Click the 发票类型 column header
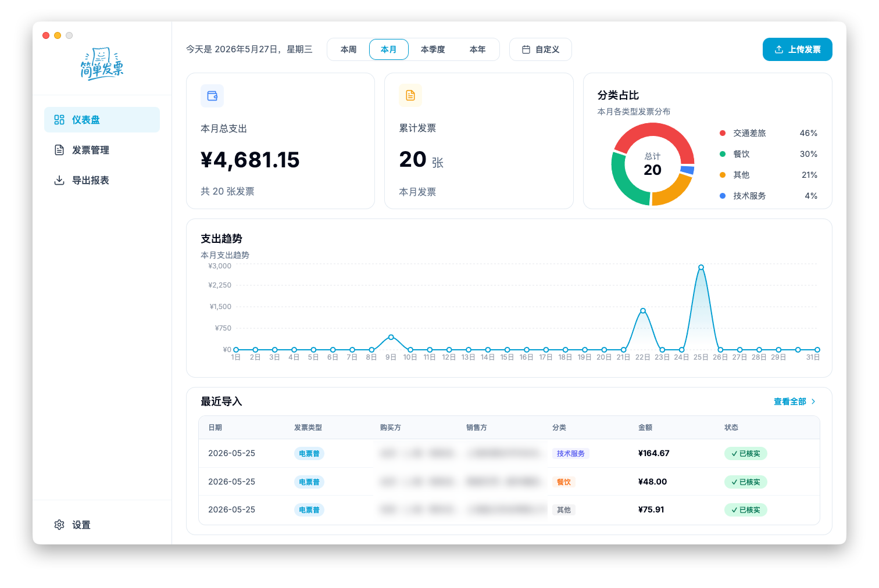879x588 pixels. pyautogui.click(x=308, y=428)
